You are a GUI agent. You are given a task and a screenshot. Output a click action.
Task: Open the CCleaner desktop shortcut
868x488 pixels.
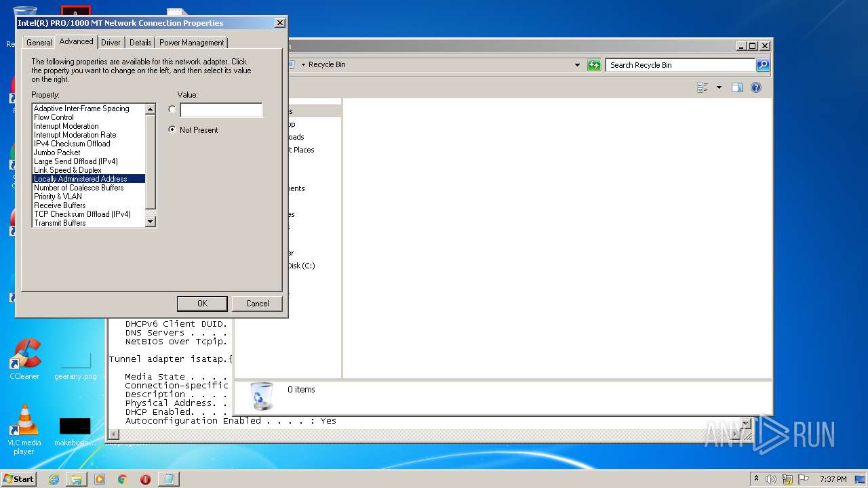click(24, 360)
